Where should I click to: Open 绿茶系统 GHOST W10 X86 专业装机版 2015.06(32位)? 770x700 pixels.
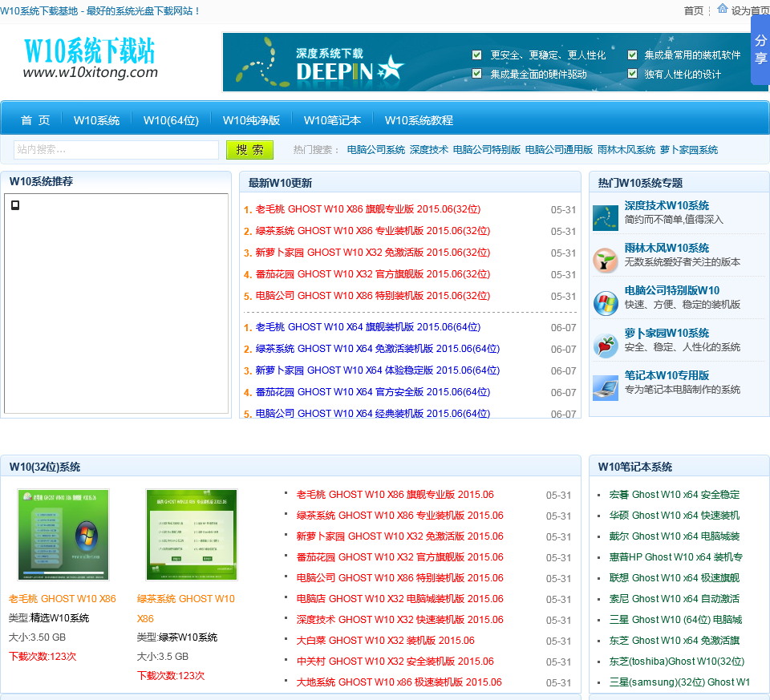tap(373, 231)
